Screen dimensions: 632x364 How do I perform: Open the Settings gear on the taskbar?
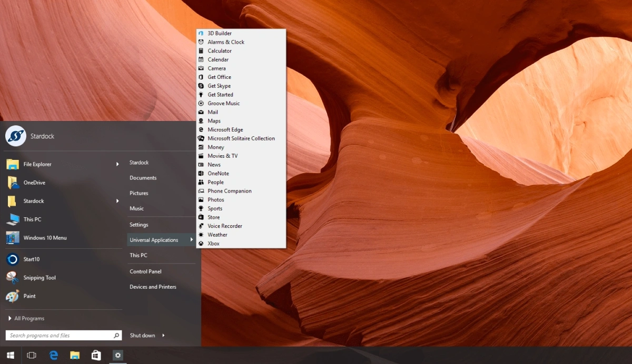pos(117,356)
